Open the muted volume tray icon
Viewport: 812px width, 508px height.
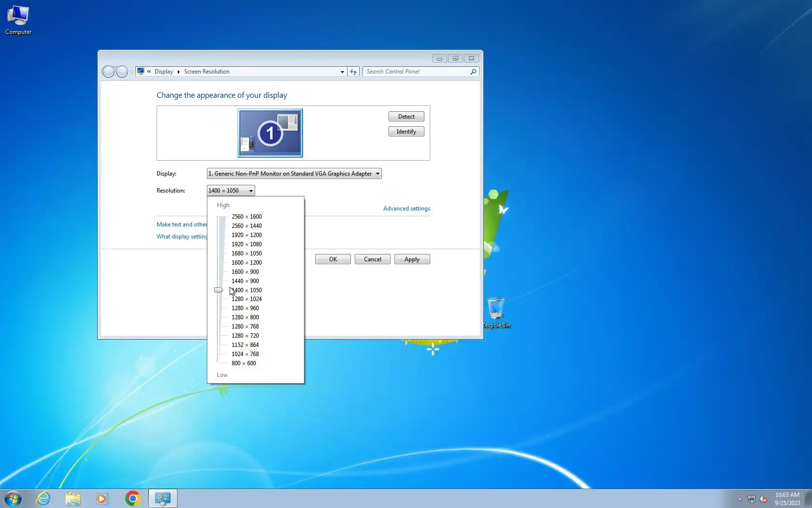pyautogui.click(x=764, y=499)
